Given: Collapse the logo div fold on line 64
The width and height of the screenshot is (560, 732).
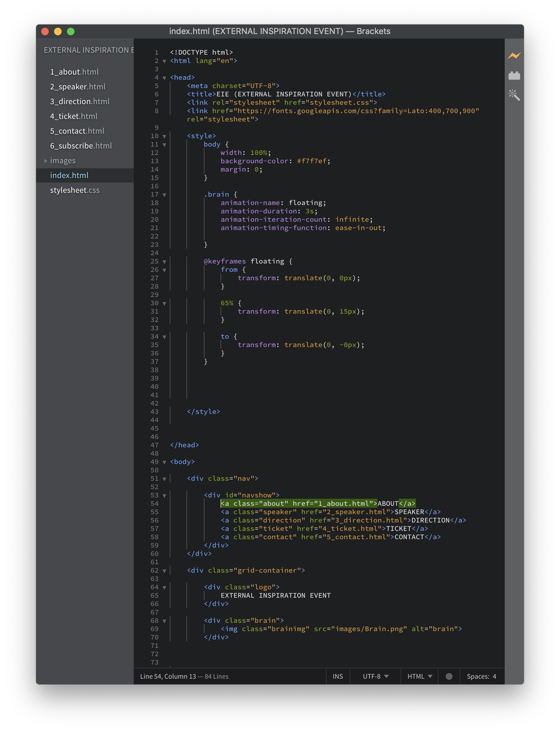Looking at the screenshot, I should (164, 587).
